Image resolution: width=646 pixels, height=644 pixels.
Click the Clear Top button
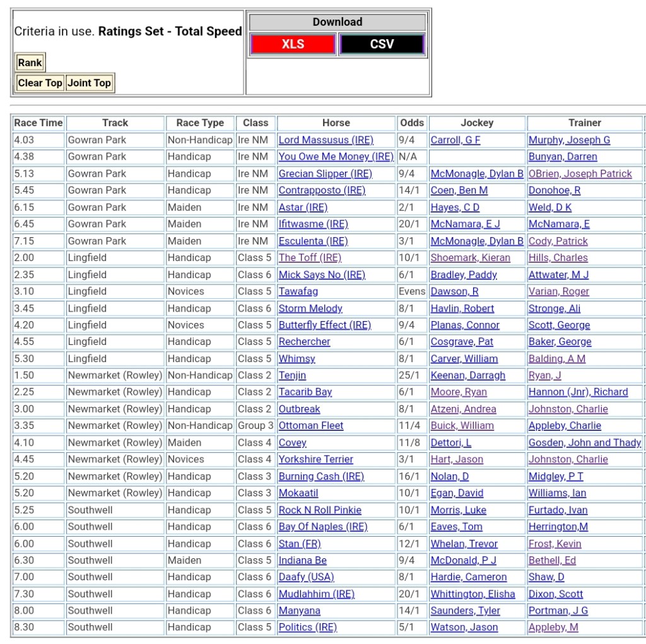coord(40,83)
